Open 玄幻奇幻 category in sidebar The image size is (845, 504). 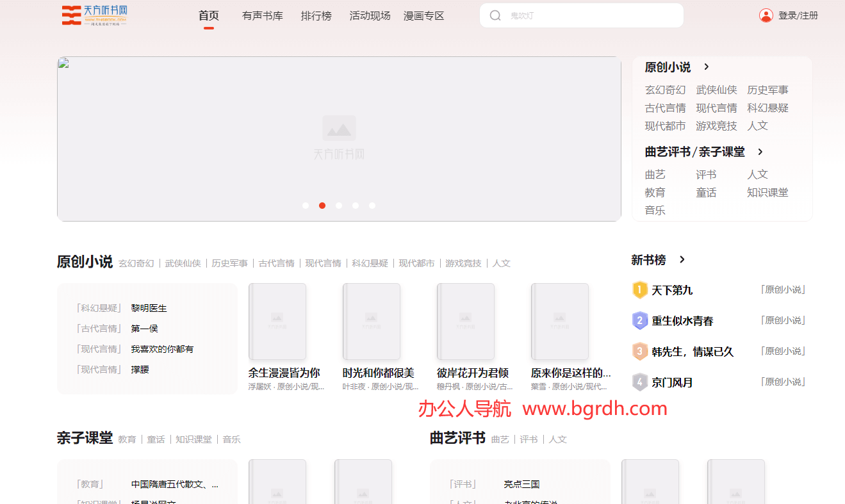pos(665,90)
